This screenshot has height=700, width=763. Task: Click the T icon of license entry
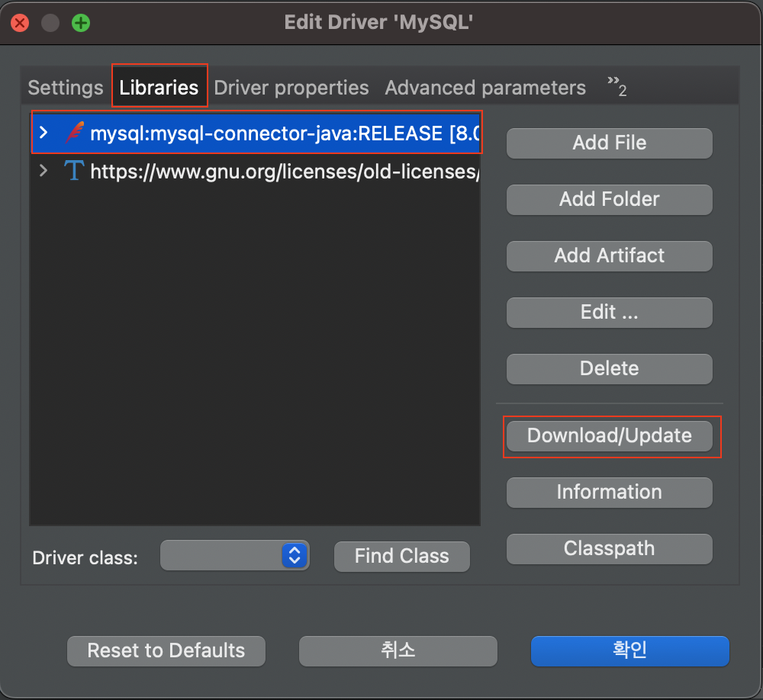click(74, 171)
